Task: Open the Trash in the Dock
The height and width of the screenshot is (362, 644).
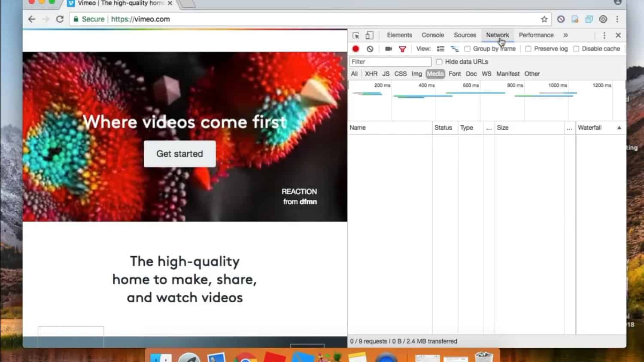Action: tap(484, 357)
